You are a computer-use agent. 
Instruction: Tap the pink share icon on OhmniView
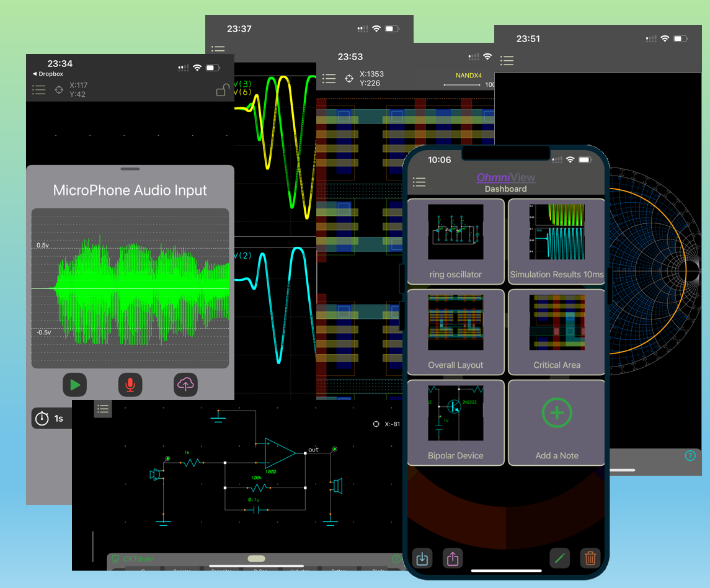(453, 558)
